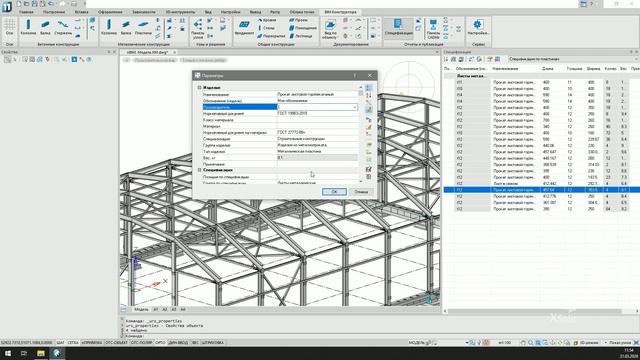This screenshot has height=360, width=640.
Task: Switch to the Модель layout tab
Action: click(141, 309)
